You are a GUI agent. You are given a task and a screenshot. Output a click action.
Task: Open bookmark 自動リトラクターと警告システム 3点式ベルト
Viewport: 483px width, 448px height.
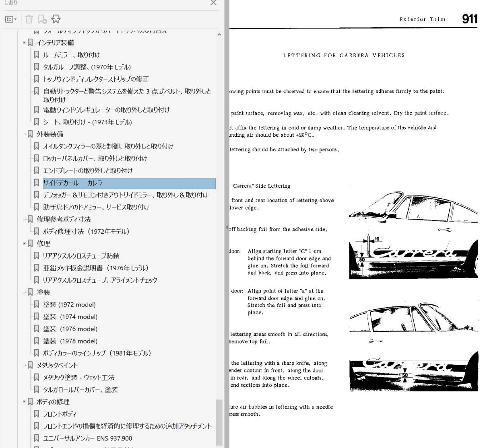[127, 95]
